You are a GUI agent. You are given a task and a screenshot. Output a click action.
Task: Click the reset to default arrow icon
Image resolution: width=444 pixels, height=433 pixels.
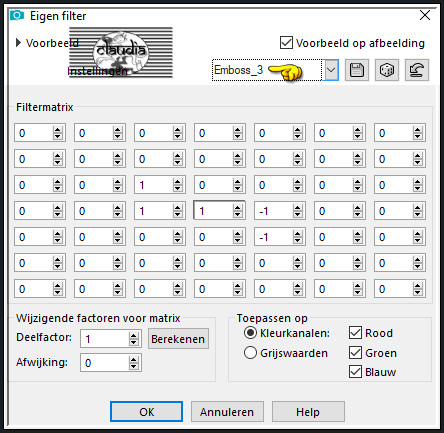click(417, 70)
